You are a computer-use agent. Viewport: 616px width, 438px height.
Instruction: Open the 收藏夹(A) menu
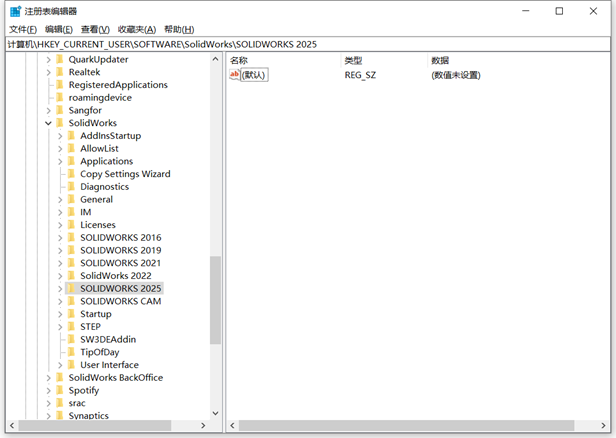click(138, 29)
